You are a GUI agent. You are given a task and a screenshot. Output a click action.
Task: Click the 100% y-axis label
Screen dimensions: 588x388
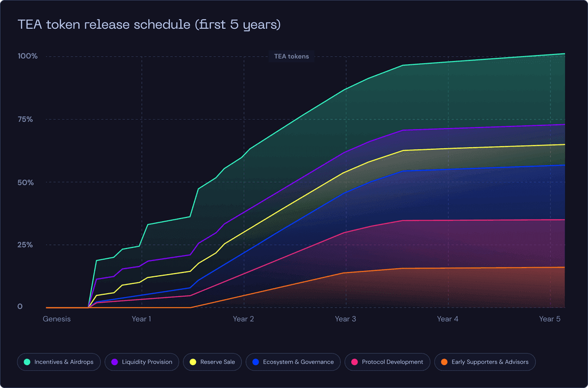[27, 56]
